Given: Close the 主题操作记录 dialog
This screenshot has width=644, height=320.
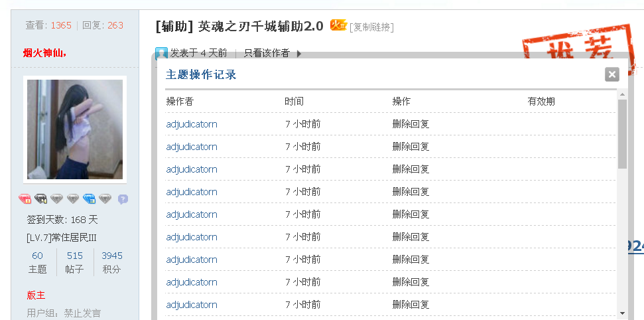Looking at the screenshot, I should click(x=612, y=74).
